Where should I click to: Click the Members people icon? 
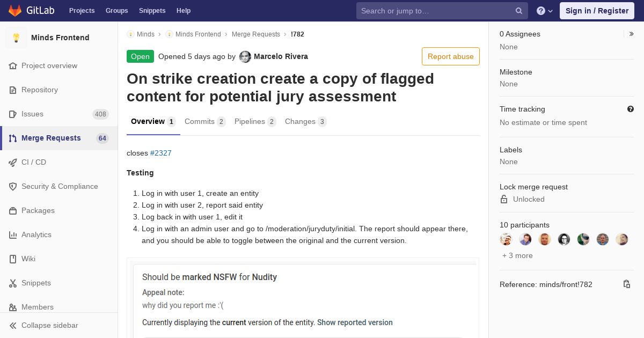tap(13, 307)
